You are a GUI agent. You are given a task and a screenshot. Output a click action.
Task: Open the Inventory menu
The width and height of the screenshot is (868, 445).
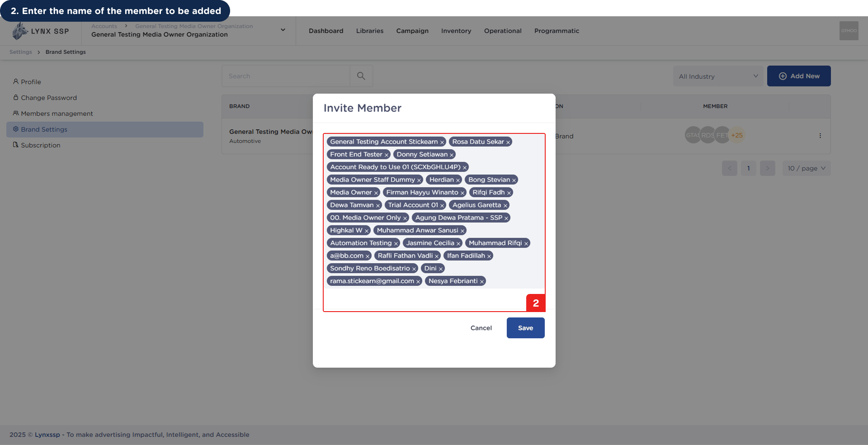point(456,31)
